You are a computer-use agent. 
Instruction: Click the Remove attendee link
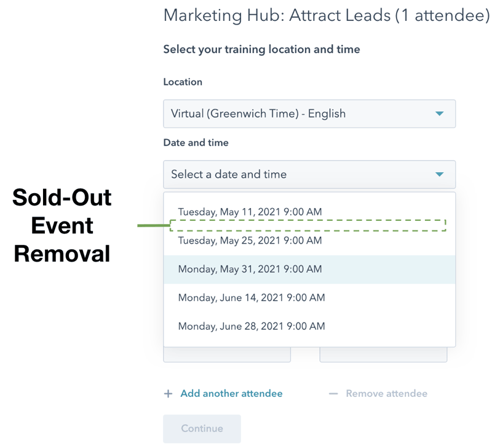click(386, 394)
